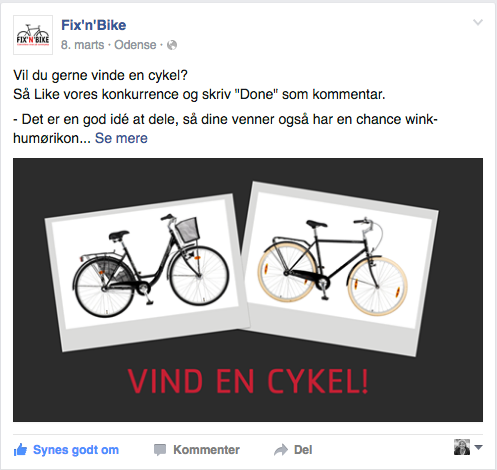Click the Fix'n'Bike page logo thumbnail

pyautogui.click(x=33, y=35)
